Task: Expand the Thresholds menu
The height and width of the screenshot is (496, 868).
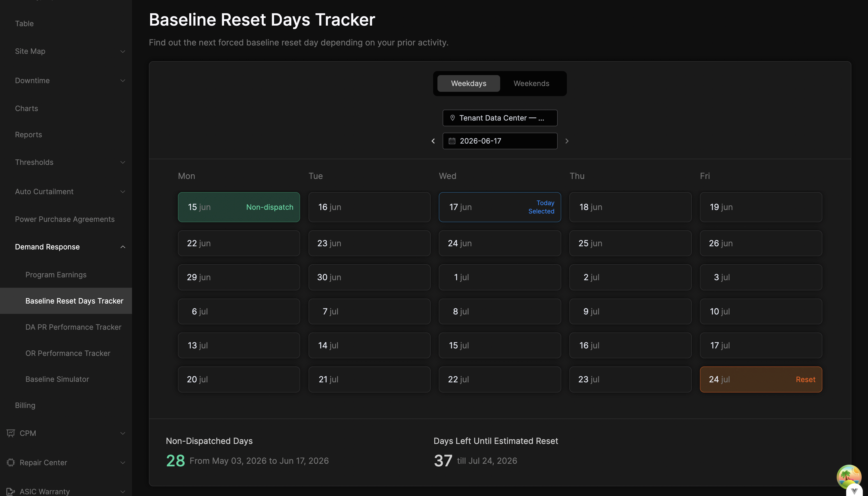Action: coord(123,163)
